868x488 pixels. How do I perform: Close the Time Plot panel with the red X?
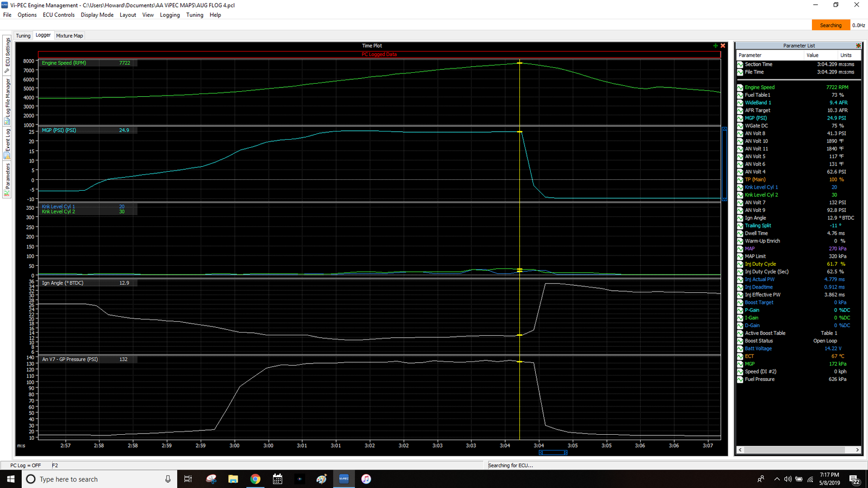tap(723, 46)
